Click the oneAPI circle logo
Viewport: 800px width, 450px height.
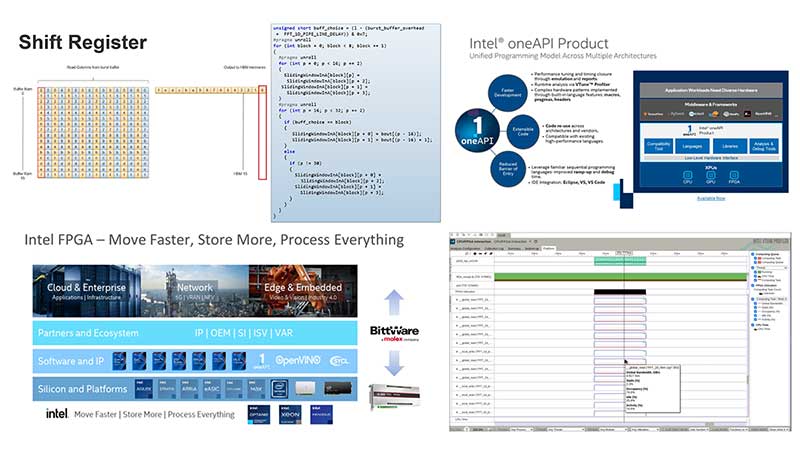click(477, 131)
